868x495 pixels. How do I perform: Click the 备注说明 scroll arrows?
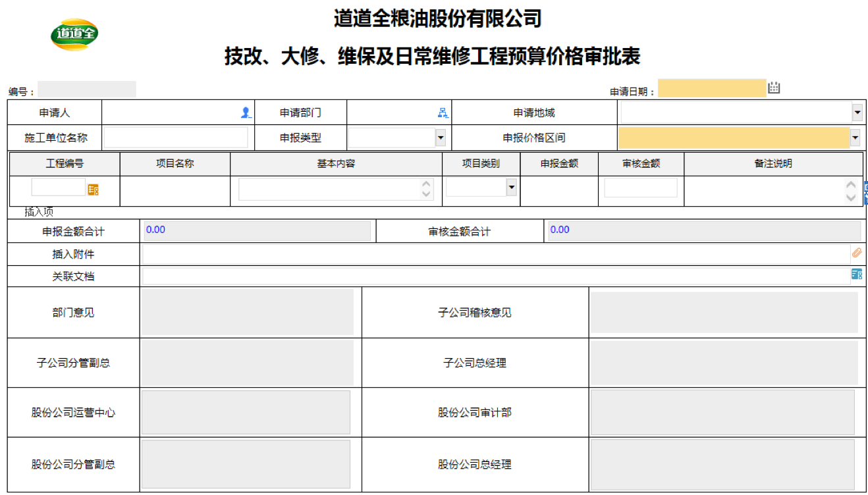pos(851,191)
